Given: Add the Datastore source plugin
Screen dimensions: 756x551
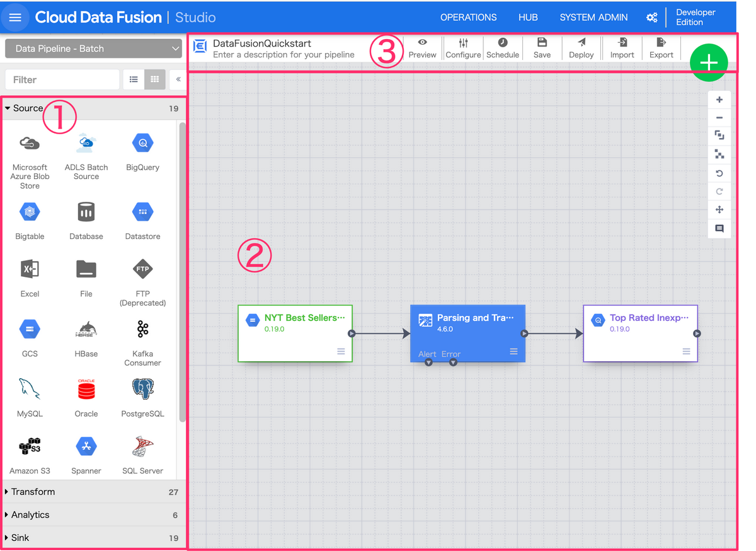Looking at the screenshot, I should 142,221.
